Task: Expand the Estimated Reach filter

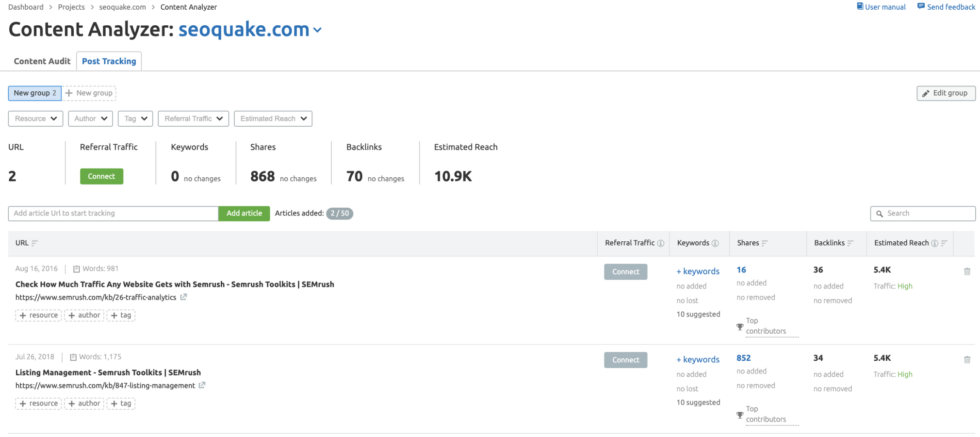Action: [x=273, y=118]
